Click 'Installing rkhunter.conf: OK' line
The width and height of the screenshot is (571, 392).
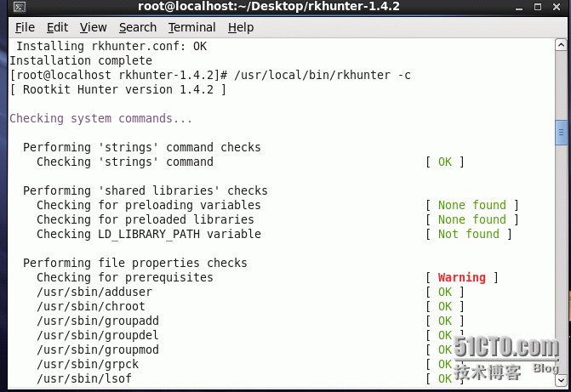pyautogui.click(x=111, y=46)
